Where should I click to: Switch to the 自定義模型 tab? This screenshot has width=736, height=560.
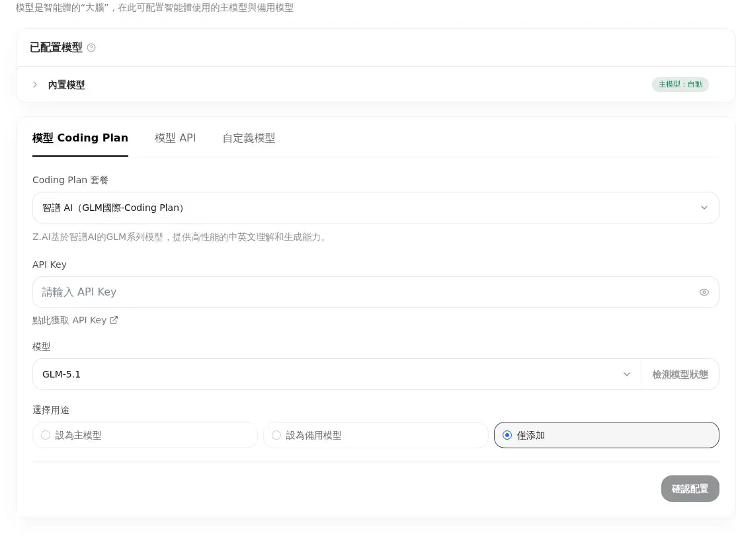click(249, 138)
